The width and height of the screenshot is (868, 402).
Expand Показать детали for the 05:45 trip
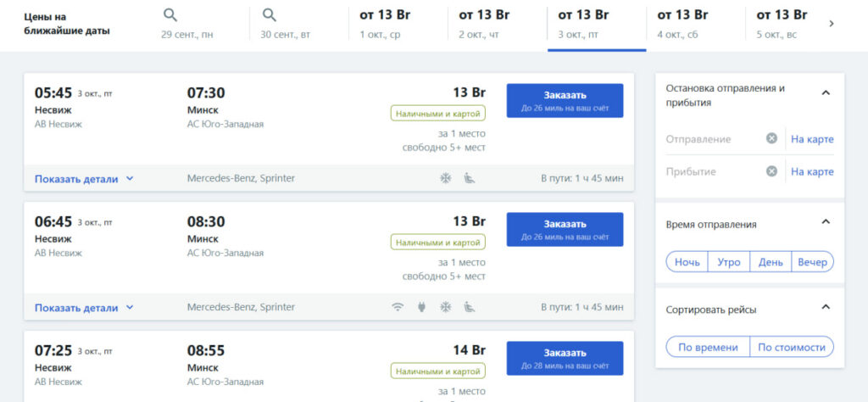click(84, 179)
